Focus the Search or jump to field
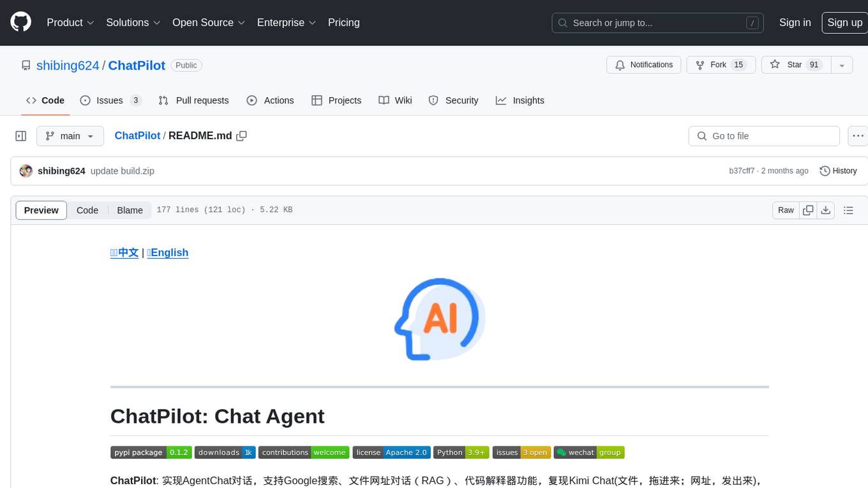 [657, 23]
